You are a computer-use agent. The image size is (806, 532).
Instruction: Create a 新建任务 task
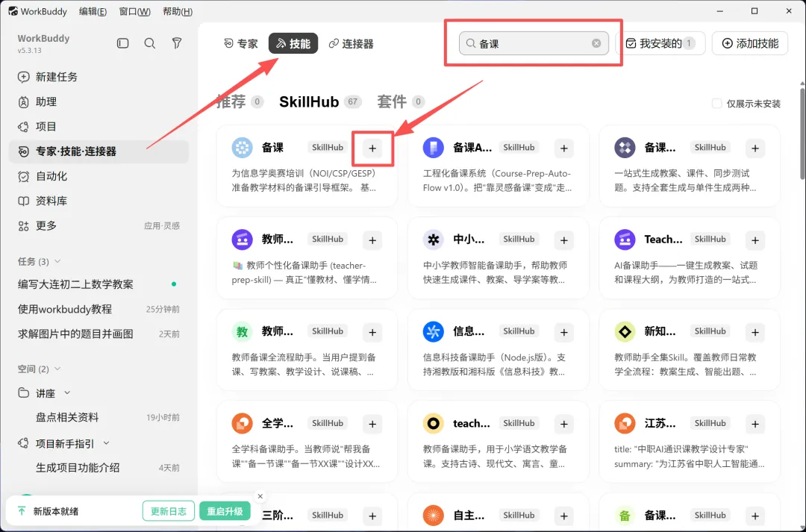[99, 77]
